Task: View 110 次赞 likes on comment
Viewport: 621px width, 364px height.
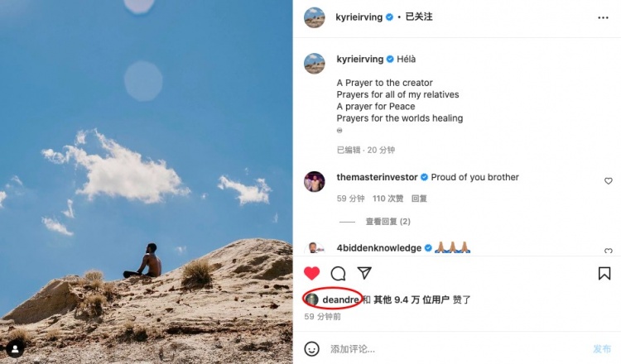Action: [x=388, y=199]
